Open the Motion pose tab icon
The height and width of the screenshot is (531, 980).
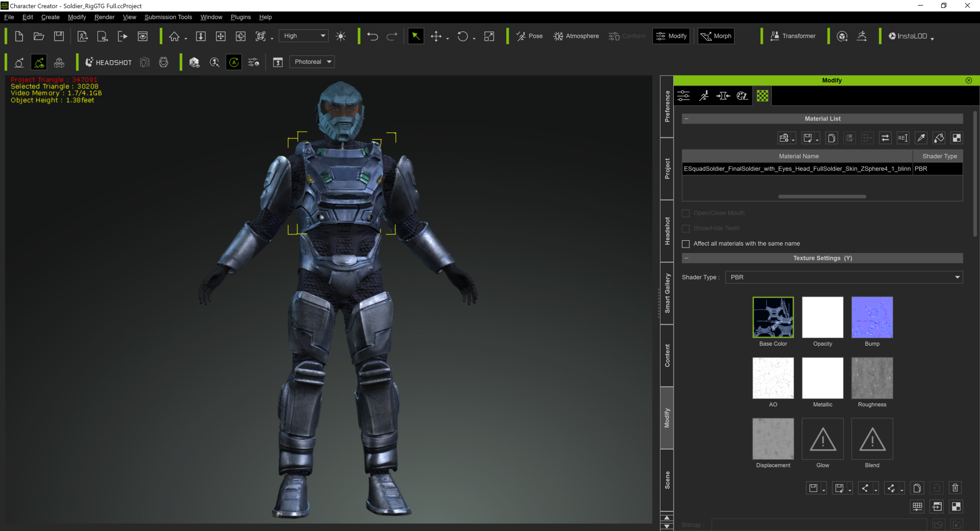pos(704,96)
